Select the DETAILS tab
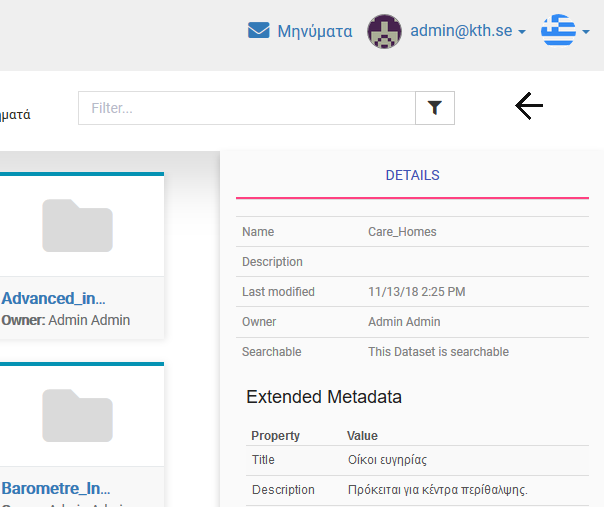Image resolution: width=604 pixels, height=507 pixels. pos(412,176)
